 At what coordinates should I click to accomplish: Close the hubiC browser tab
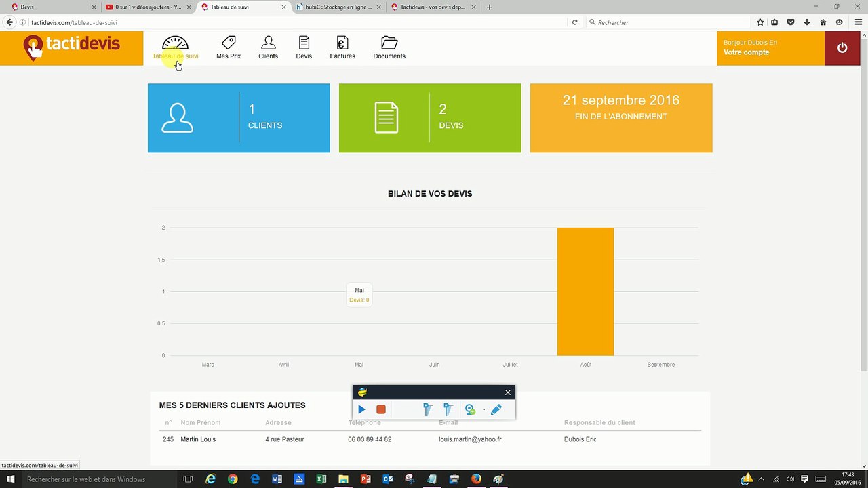(x=378, y=7)
